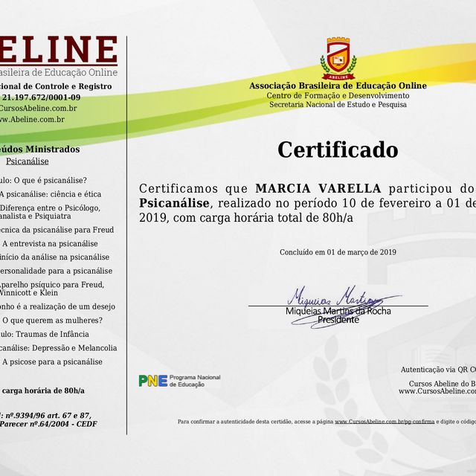Click 'A psicanálise: ciência e ética'
The image size is (476, 476).
coord(51,194)
